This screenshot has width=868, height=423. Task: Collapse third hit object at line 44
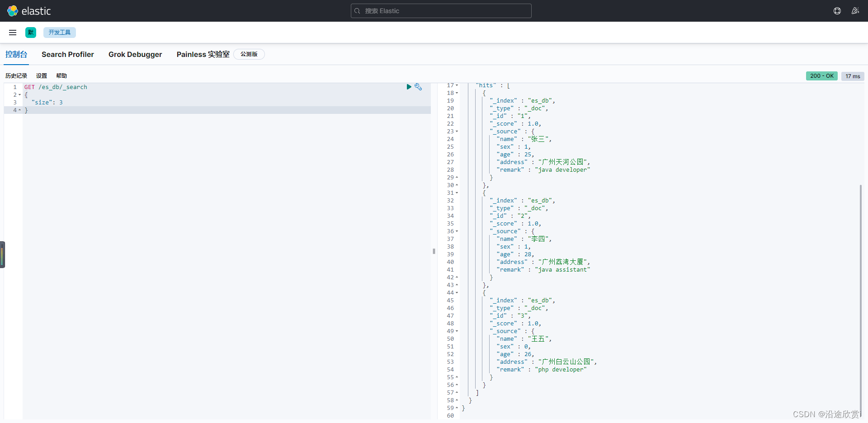tap(457, 293)
